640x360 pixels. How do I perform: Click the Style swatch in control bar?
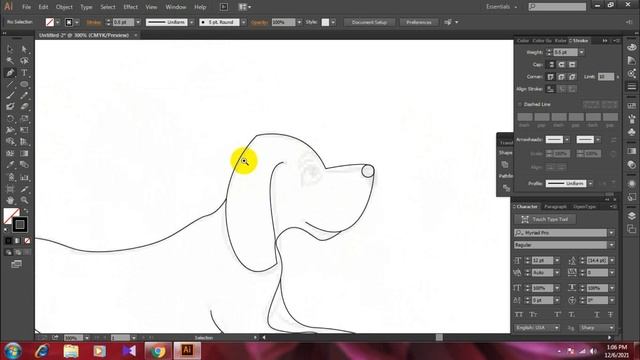[x=325, y=22]
